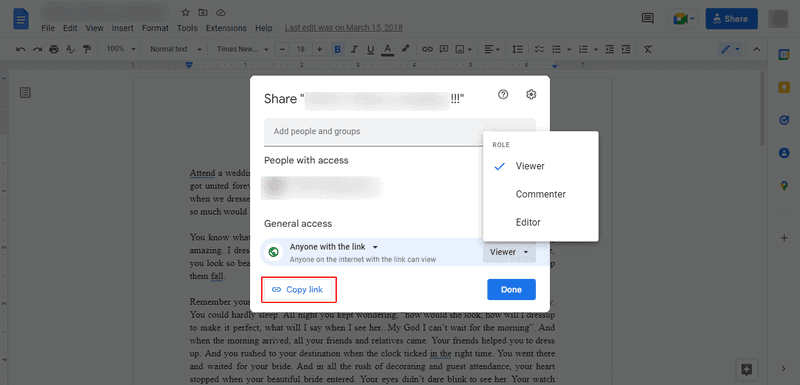Click the blue Done button

tap(511, 290)
